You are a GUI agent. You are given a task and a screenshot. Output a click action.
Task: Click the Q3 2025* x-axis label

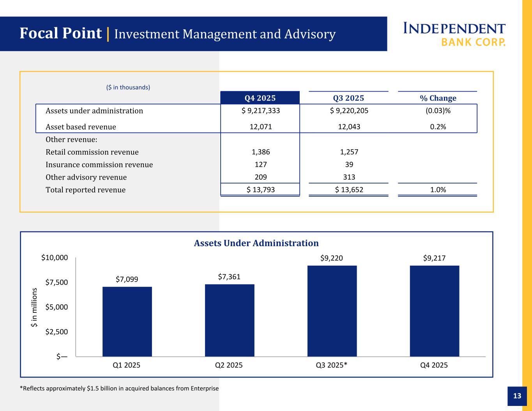click(x=332, y=365)
